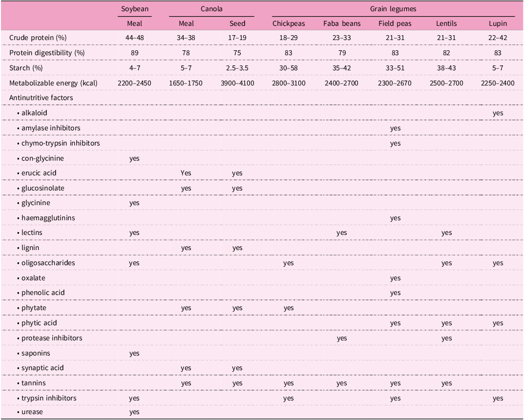Select the Protein digestibility (%) row label

click(47, 53)
